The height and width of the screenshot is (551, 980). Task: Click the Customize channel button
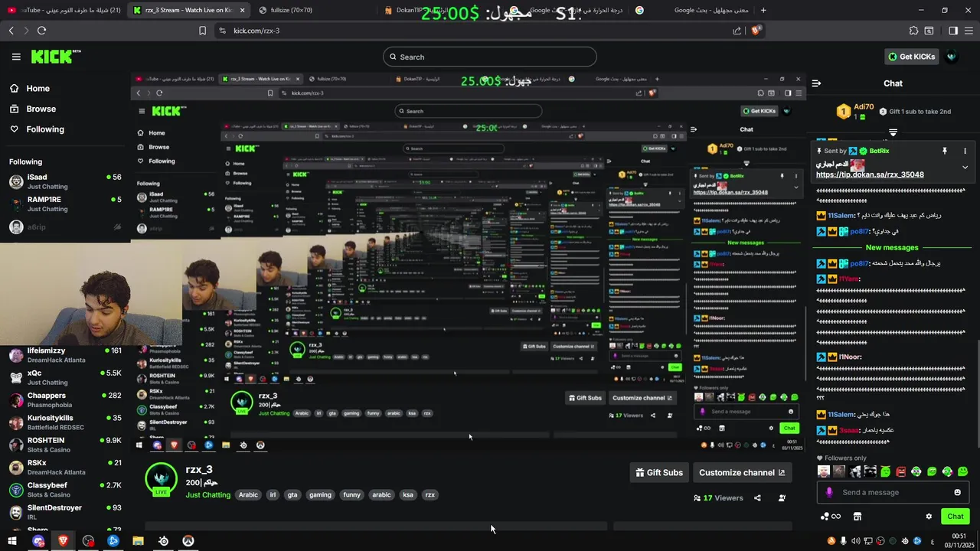[742, 473]
